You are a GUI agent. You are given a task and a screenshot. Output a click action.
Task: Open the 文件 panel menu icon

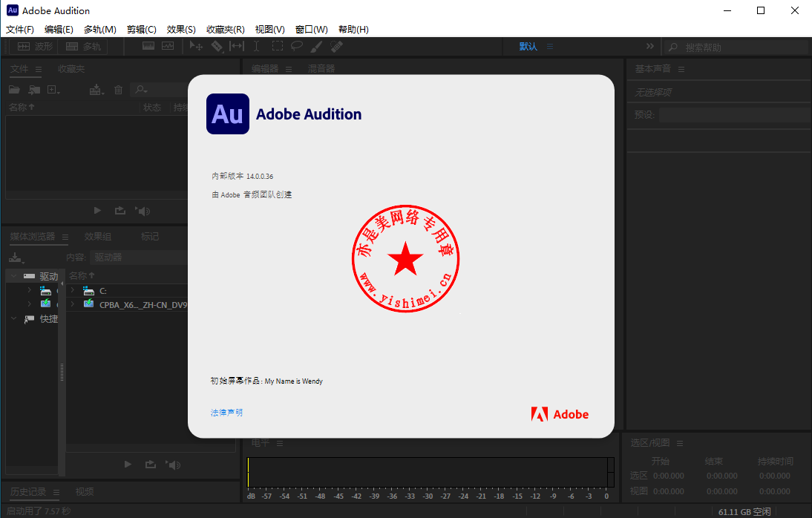coord(39,70)
